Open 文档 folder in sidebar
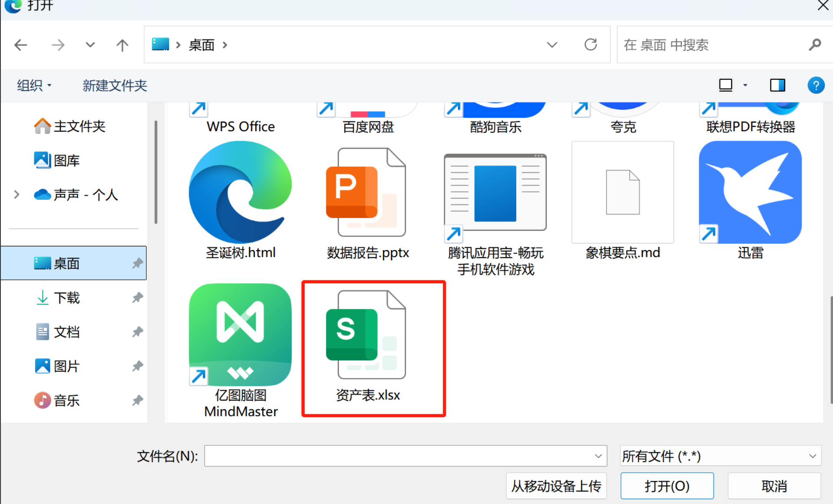The height and width of the screenshot is (504, 833). click(x=57, y=332)
